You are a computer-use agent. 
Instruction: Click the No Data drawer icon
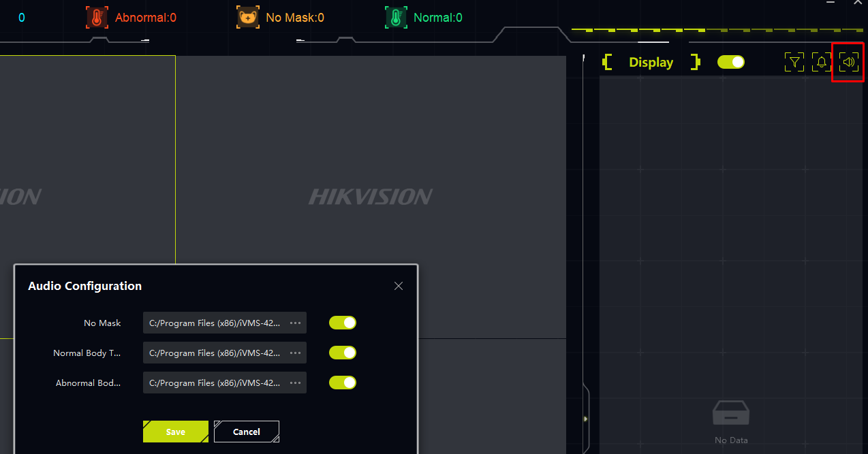(x=731, y=414)
